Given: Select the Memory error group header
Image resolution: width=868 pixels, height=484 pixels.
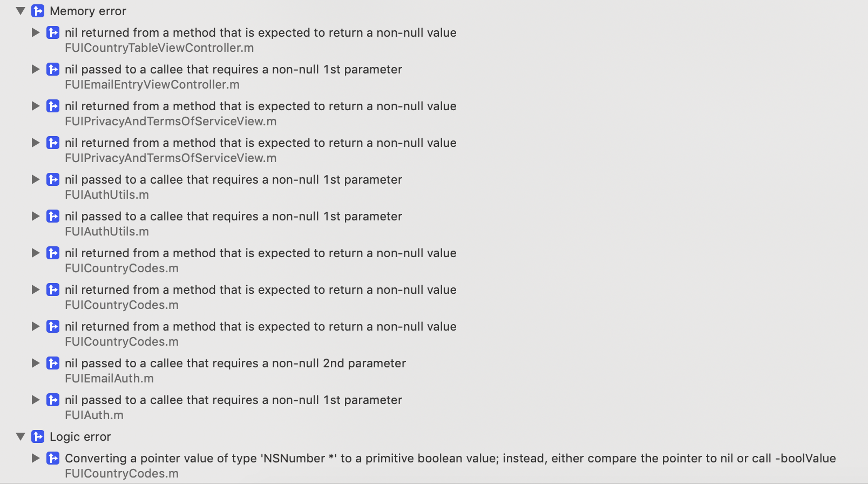Looking at the screenshot, I should coord(87,11).
